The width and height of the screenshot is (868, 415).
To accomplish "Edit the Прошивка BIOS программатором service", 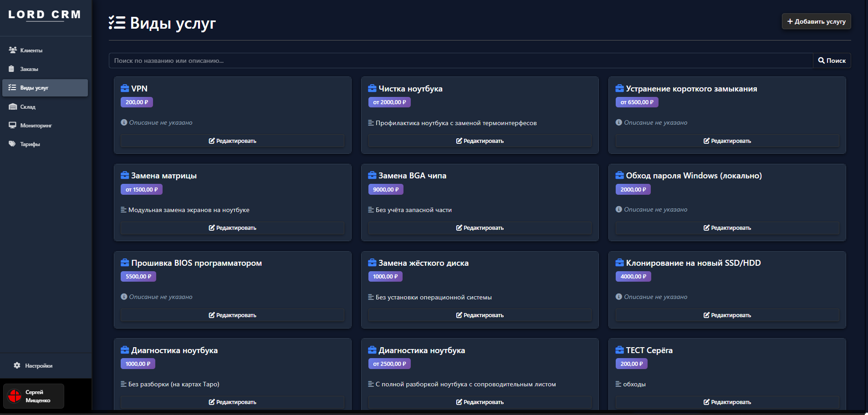I will tap(232, 315).
